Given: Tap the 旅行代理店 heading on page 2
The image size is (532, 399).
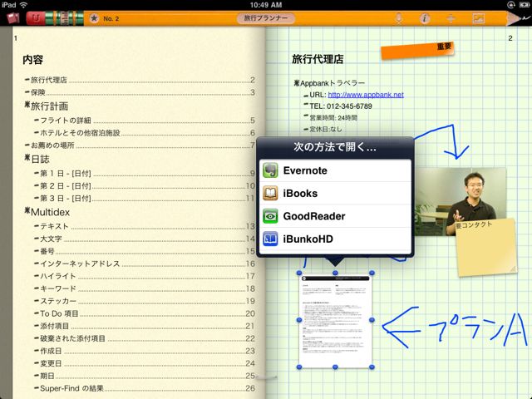Looking at the screenshot, I should (x=318, y=59).
